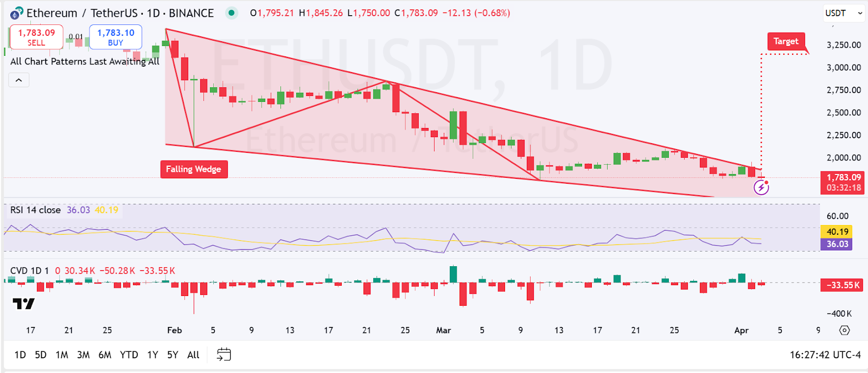Select the 1D time range
The height and width of the screenshot is (373, 868).
click(20, 355)
